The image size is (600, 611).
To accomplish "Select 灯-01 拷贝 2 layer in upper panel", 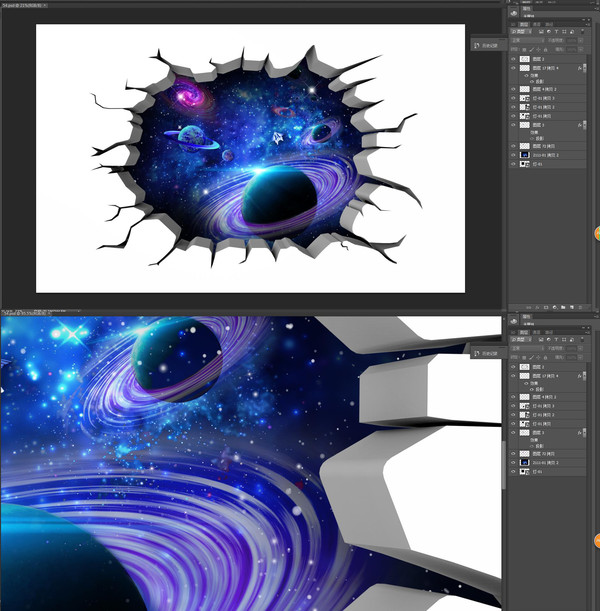I will tap(548, 107).
